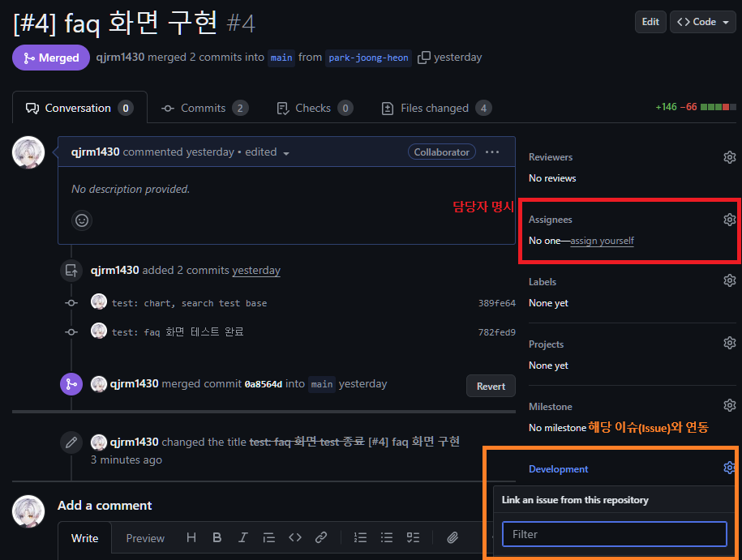Click avatar beside Add a comment
742x560 pixels.
(28, 511)
